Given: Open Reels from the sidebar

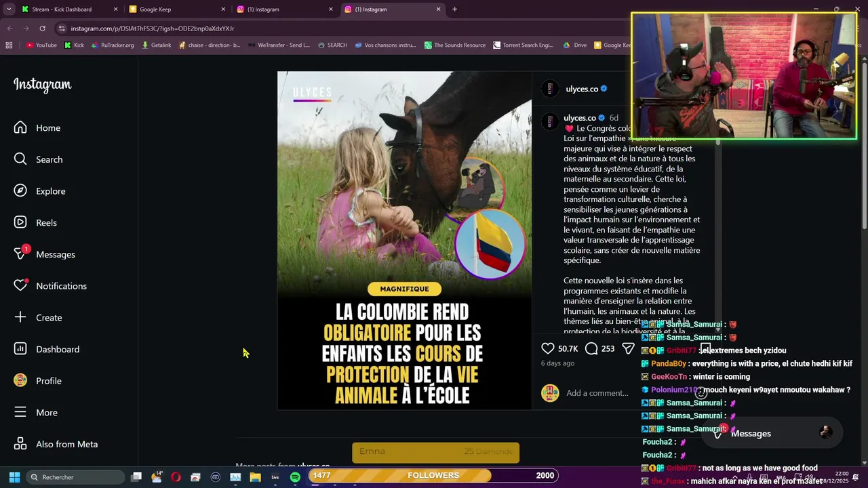Looking at the screenshot, I should pos(36,222).
